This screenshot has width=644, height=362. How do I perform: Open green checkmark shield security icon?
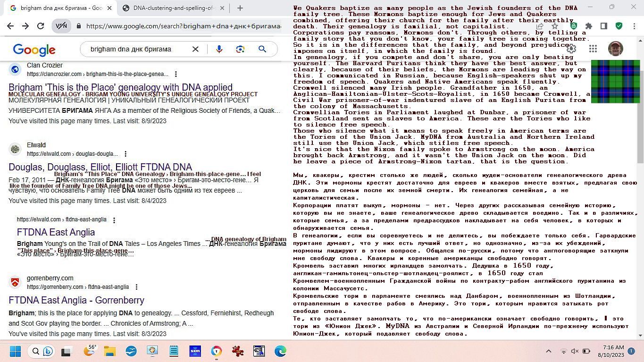[x=619, y=26]
